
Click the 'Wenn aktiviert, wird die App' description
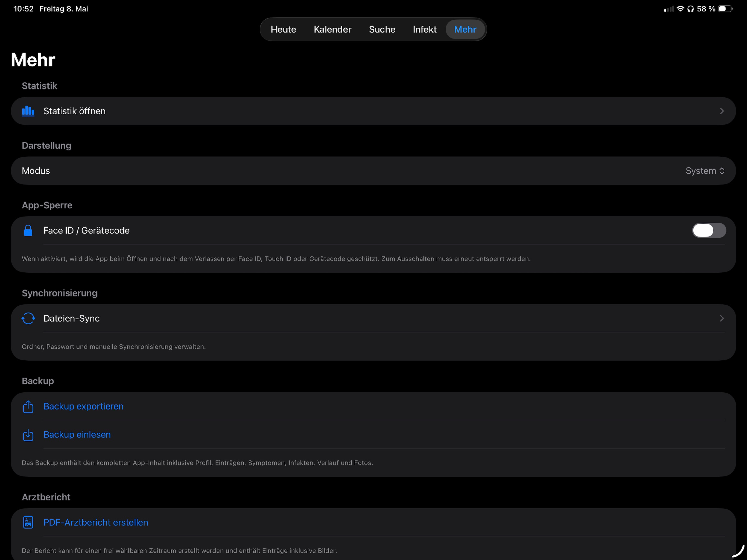coord(276,259)
